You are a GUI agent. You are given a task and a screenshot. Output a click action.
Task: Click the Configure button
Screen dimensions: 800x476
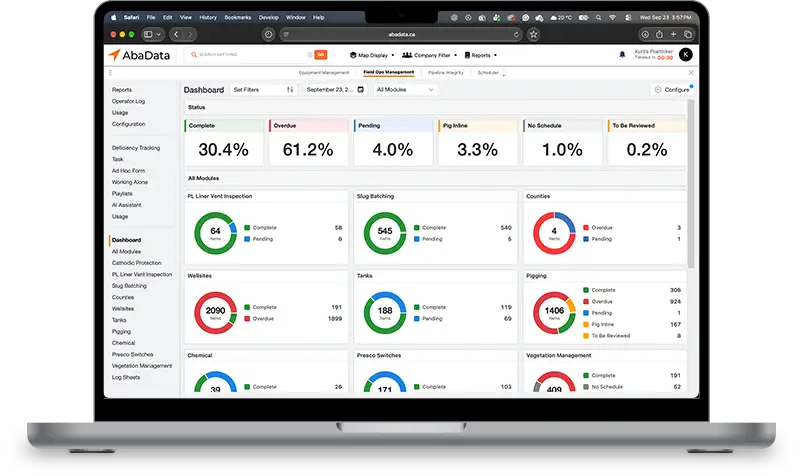pos(672,90)
